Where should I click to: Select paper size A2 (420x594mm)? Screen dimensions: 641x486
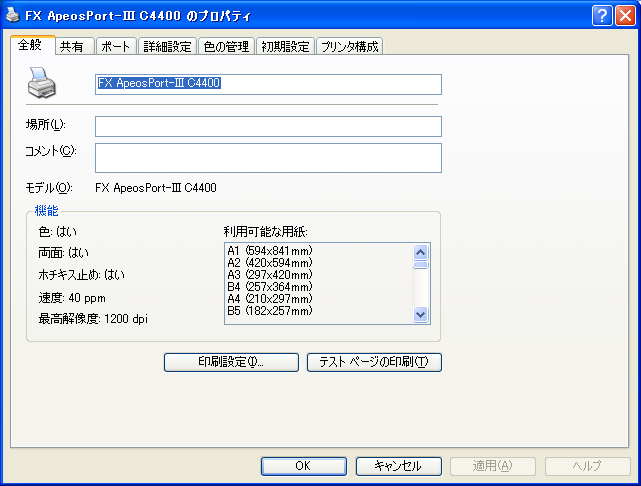(270, 262)
